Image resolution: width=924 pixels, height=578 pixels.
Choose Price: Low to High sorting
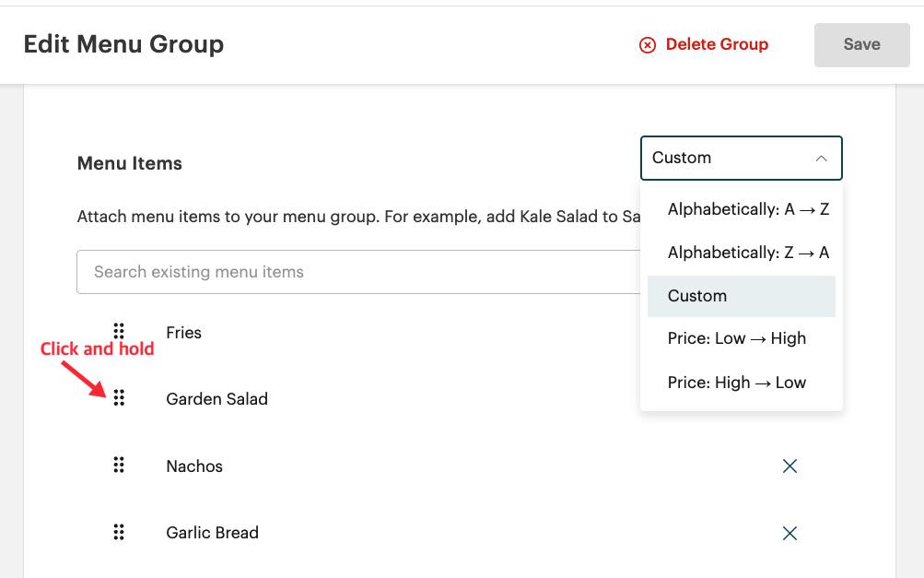737,338
